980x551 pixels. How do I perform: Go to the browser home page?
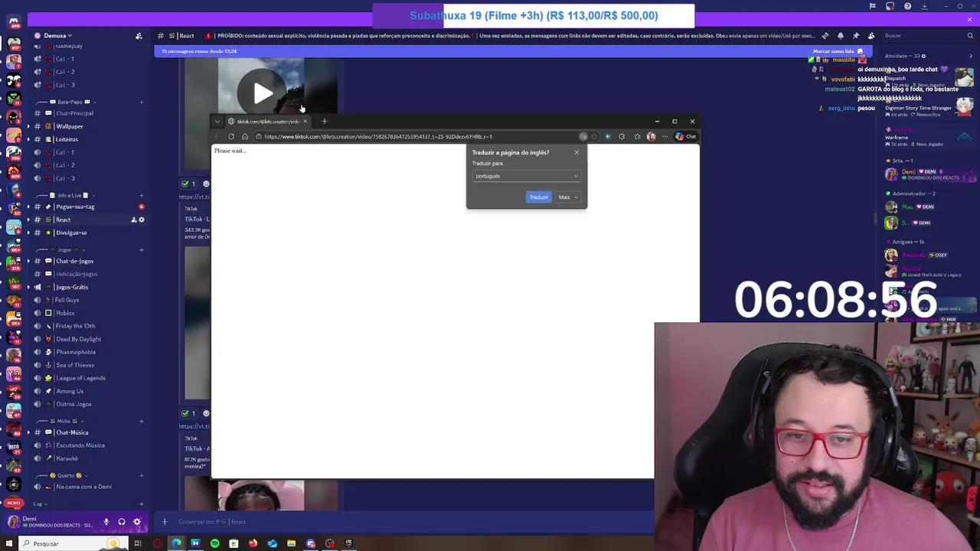click(x=245, y=136)
